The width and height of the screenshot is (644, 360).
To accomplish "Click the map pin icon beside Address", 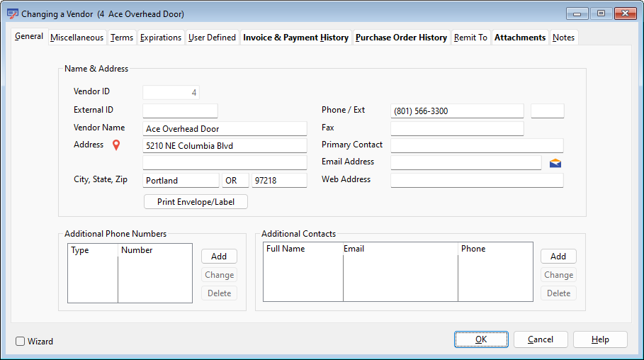I will (117, 145).
